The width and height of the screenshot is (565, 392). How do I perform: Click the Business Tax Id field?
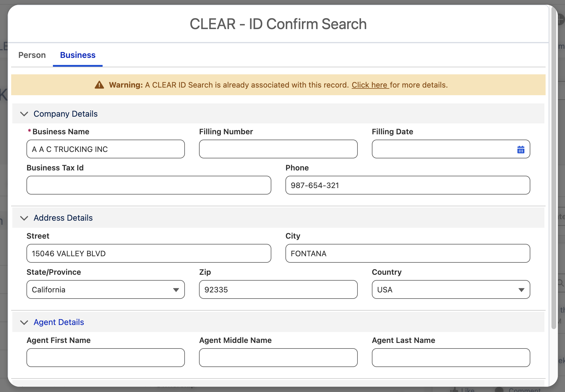coord(149,185)
